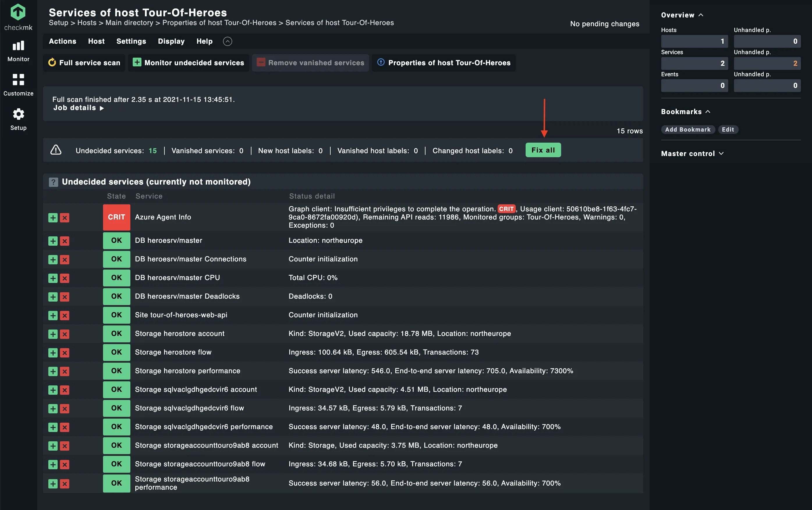Disable Storage sqlvaclgdhgedcvir6 flow service
The image size is (812, 510).
coord(64,408)
